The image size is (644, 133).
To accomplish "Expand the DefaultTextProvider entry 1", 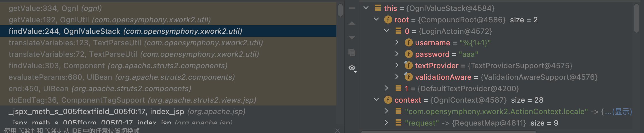I will (386, 88).
